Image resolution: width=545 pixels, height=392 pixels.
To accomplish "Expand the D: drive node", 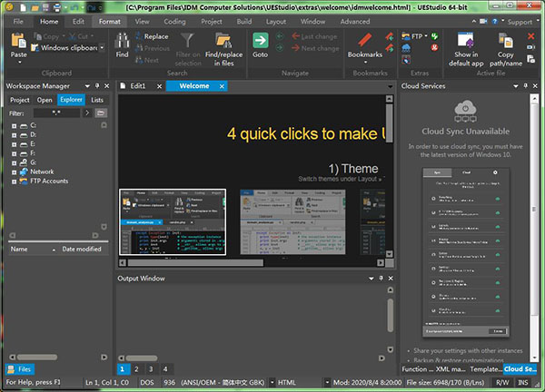I will point(14,135).
